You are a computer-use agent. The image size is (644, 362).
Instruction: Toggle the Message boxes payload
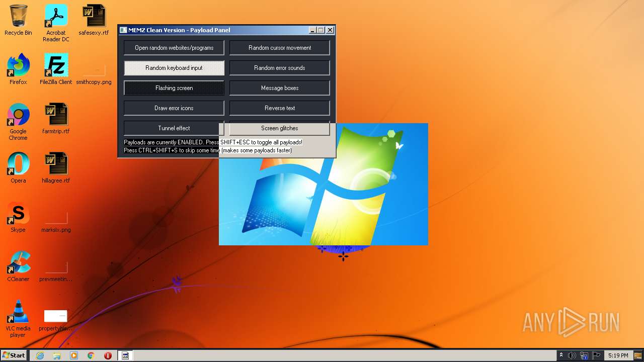(x=280, y=88)
